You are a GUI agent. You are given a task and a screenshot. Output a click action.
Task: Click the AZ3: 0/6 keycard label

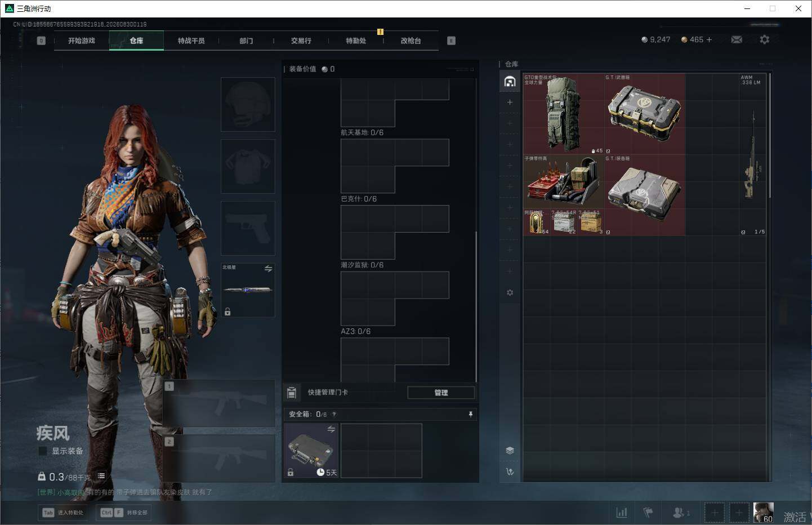356,331
